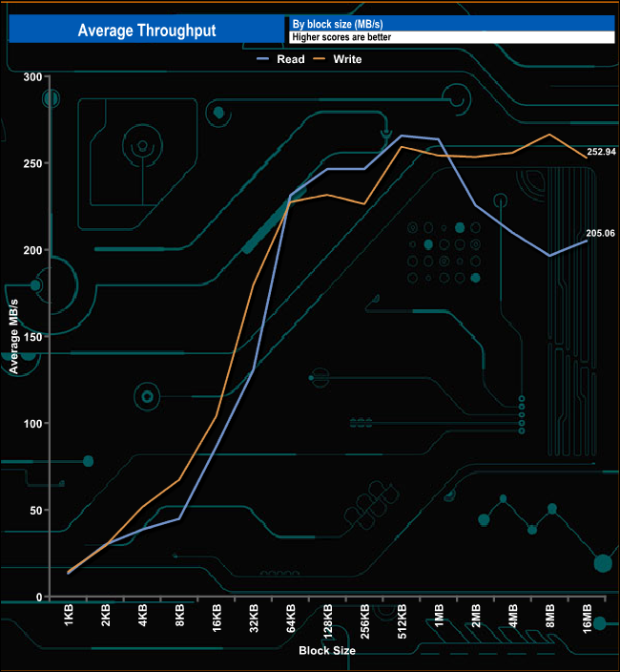Click the Read line low point at 8MB
This screenshot has width=620, height=672.
pos(549,256)
